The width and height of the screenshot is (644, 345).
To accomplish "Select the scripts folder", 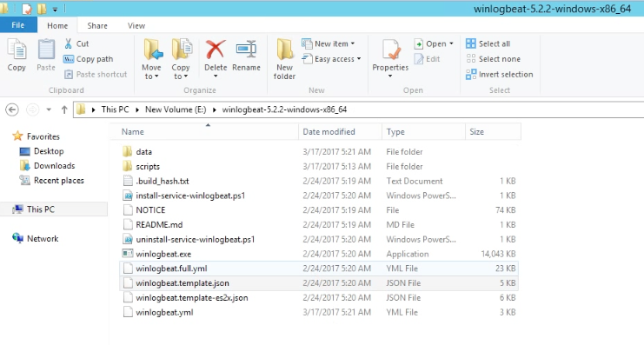I will [x=319, y=166].
